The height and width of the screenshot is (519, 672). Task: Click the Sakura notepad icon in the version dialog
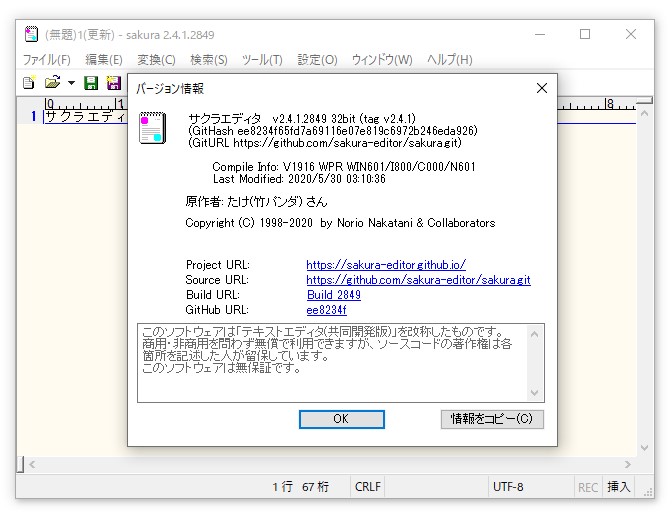[x=152, y=128]
